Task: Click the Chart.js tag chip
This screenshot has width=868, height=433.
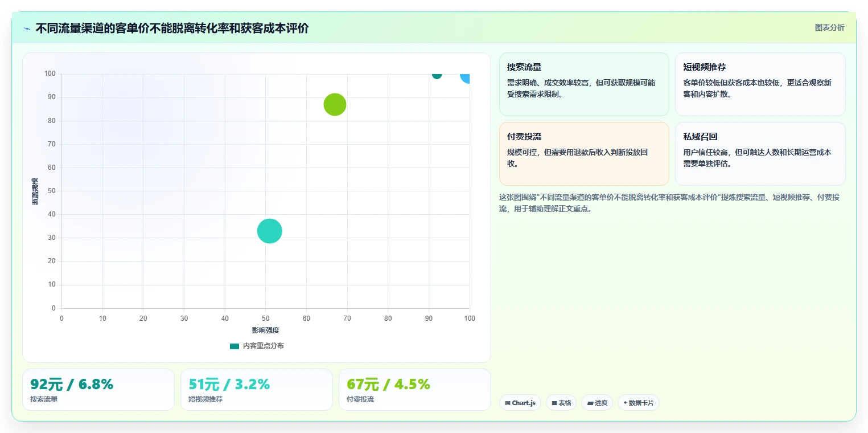Action: point(520,403)
